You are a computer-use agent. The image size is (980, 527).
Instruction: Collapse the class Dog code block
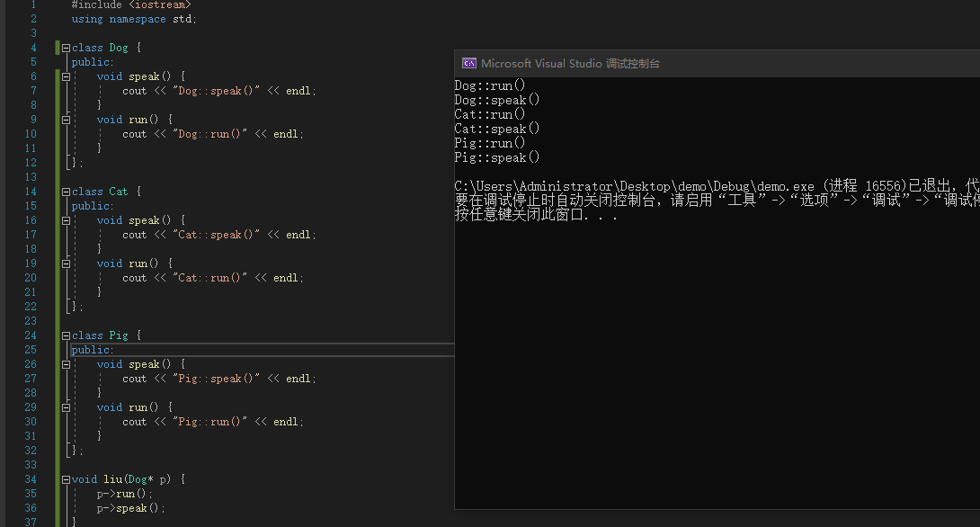click(66, 48)
